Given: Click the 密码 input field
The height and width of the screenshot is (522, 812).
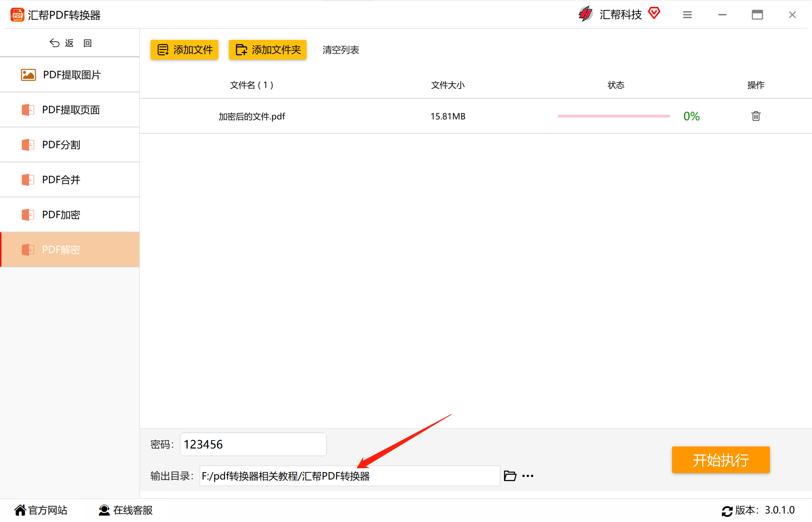Looking at the screenshot, I should point(253,444).
